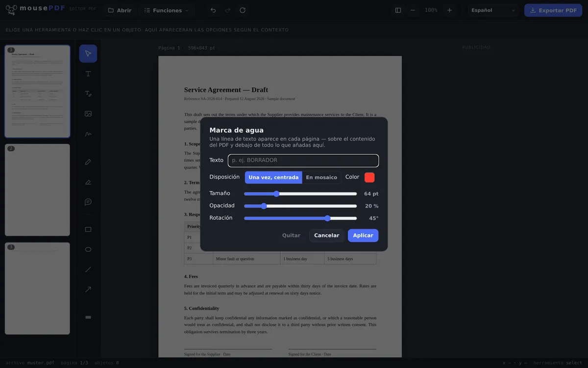Open page 1 thumbnail
Screen dimensions: 588x368
tap(37, 91)
